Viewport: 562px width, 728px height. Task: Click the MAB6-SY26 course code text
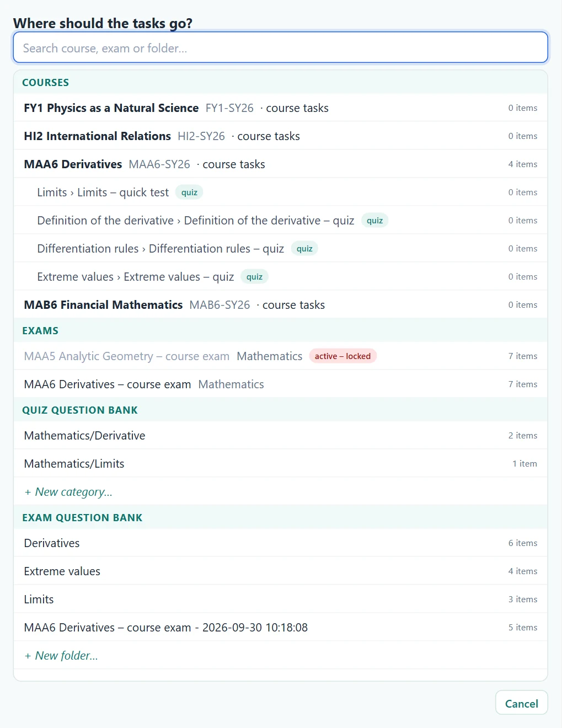(220, 305)
